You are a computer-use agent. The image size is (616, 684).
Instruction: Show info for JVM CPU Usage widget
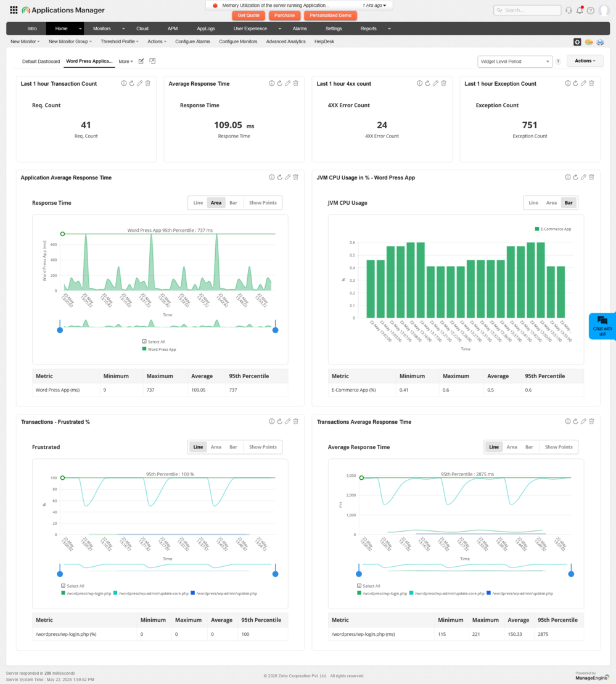click(x=567, y=177)
